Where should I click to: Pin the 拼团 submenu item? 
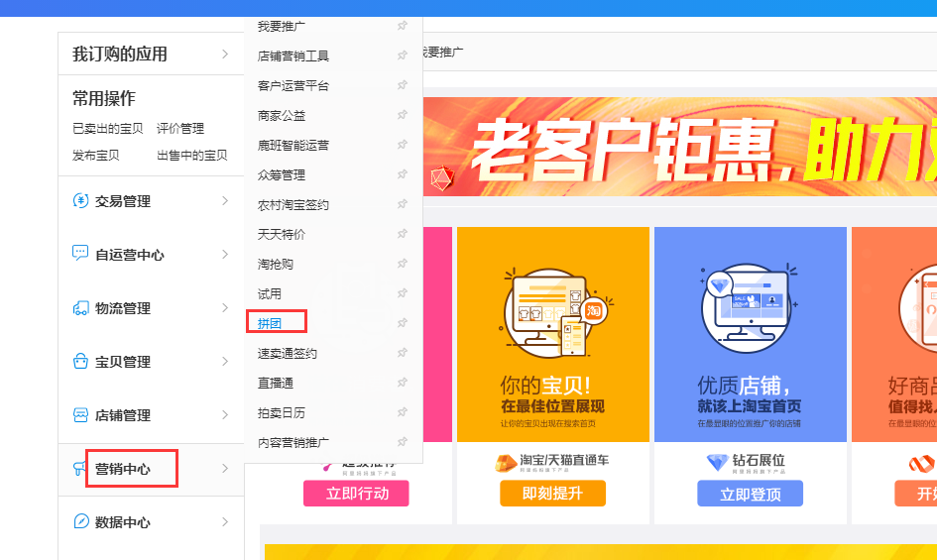coord(403,323)
